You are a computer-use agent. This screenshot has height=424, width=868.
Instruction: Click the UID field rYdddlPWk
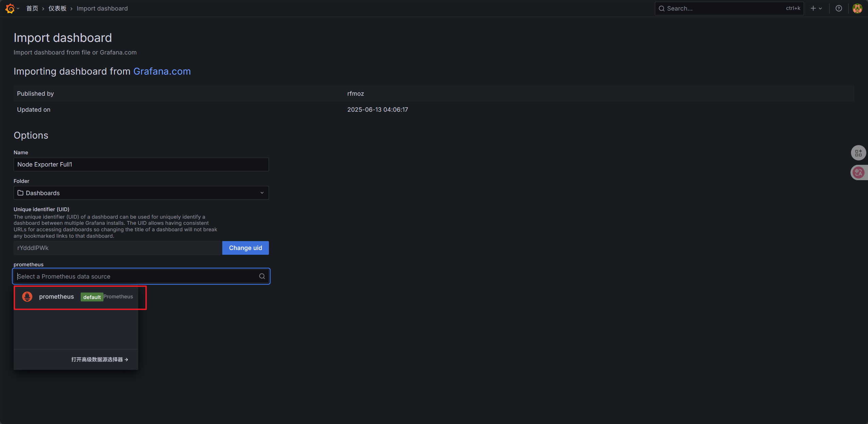click(118, 248)
